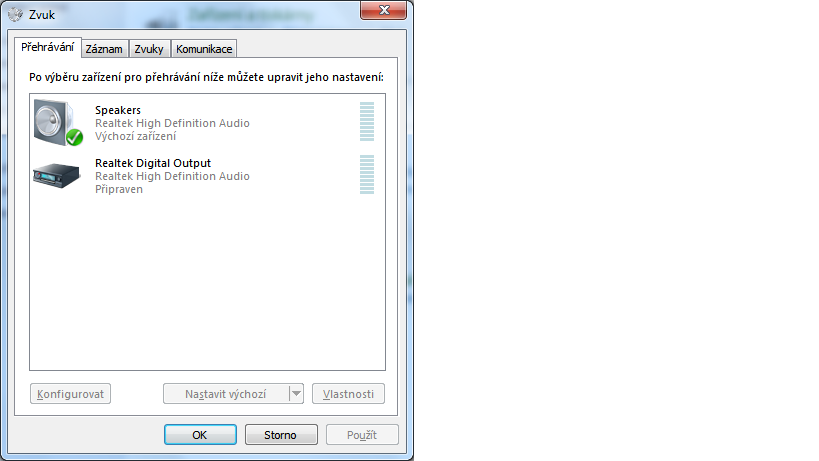Switch to the Komunikace tab
The width and height of the screenshot is (819, 461).
pos(204,49)
